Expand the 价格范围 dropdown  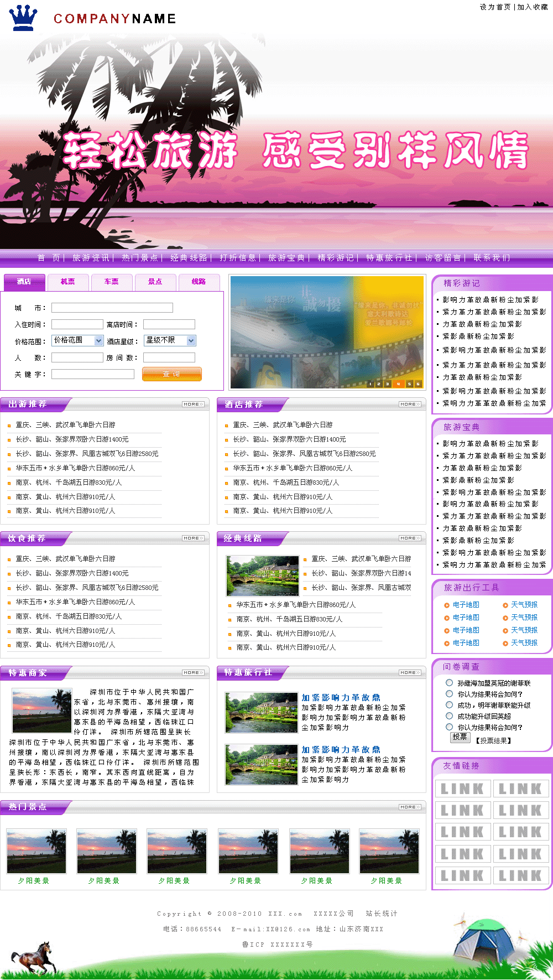98,341
